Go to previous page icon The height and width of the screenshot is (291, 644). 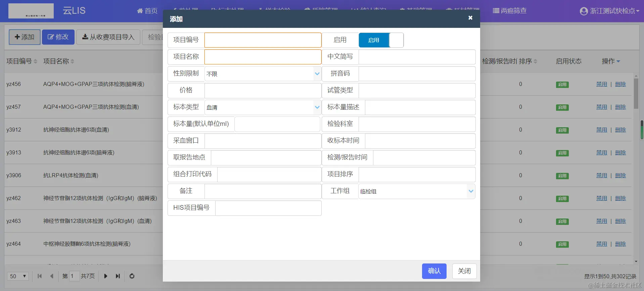coord(52,276)
